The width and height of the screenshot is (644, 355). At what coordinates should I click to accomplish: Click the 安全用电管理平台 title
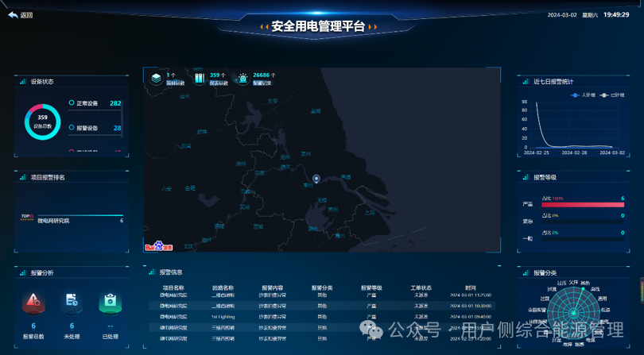pyautogui.click(x=318, y=27)
